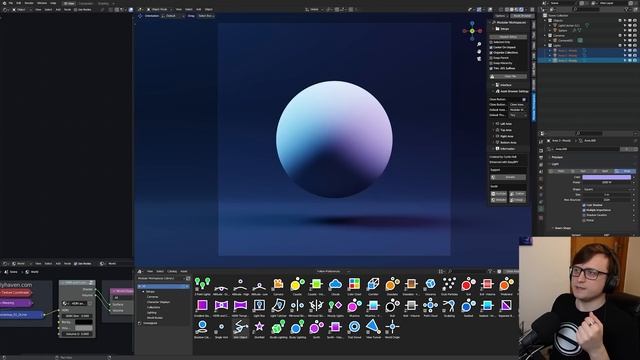The height and width of the screenshot is (360, 640).
Task: Click the viewport zoom magnifier icon
Action: click(x=479, y=44)
